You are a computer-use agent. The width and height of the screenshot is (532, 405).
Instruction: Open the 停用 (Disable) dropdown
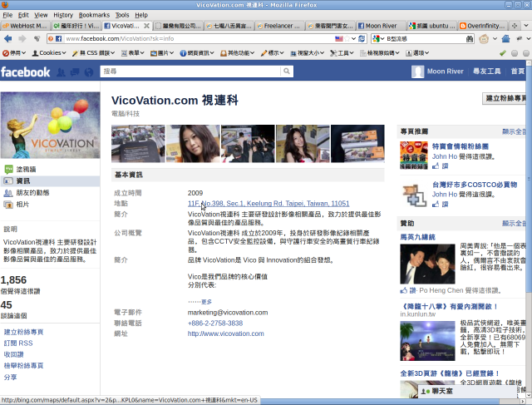click(14, 53)
